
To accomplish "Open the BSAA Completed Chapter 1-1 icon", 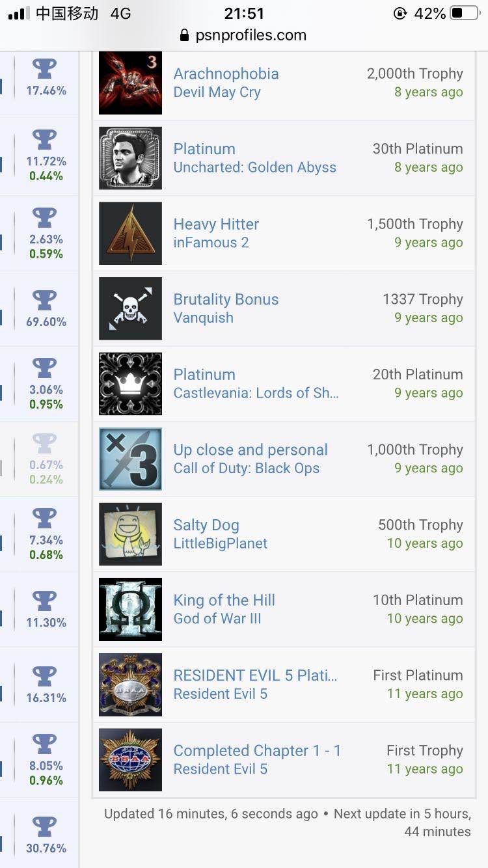I will (x=130, y=759).
